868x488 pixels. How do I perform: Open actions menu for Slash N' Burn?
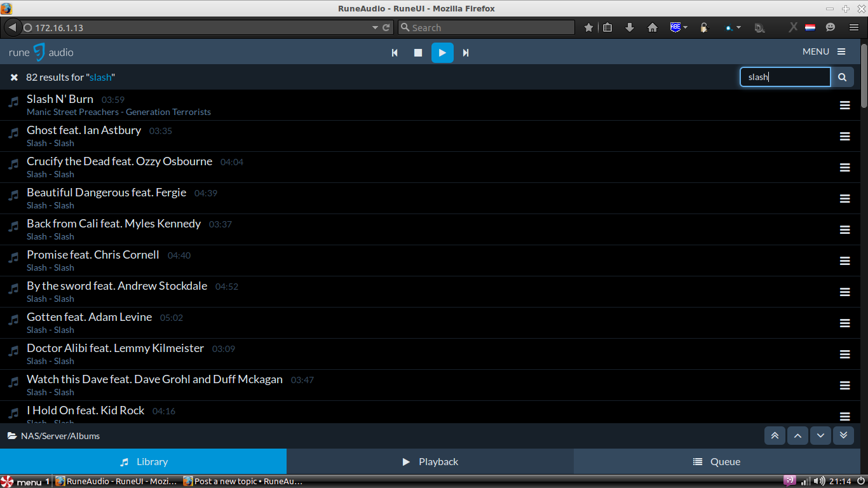pyautogui.click(x=845, y=105)
